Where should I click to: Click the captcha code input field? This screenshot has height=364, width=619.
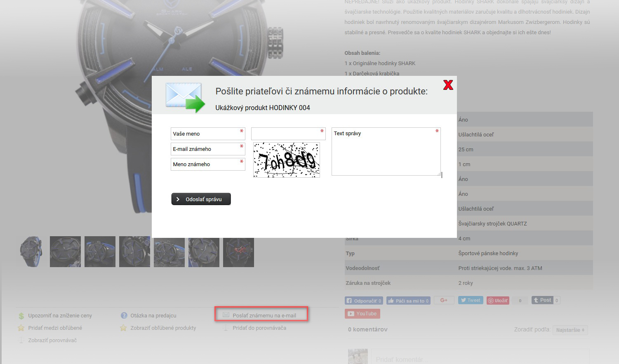tap(288, 134)
